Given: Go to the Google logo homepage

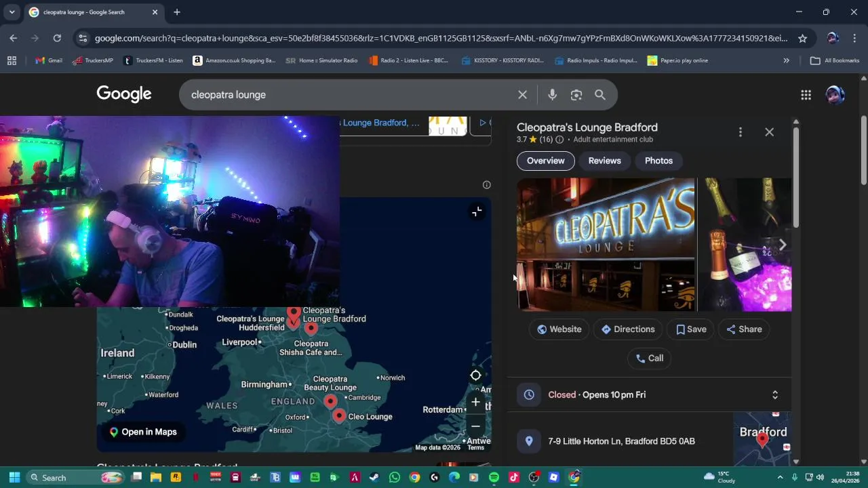Looking at the screenshot, I should point(124,94).
